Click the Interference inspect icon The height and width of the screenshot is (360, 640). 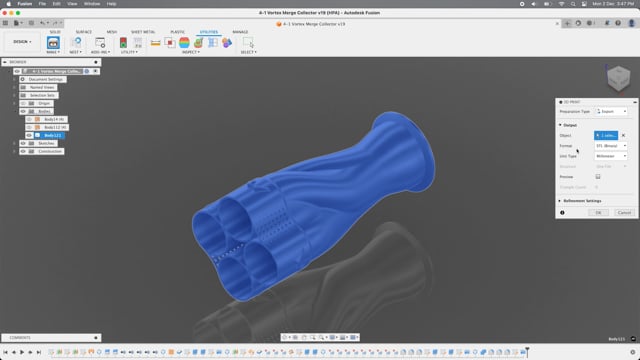point(170,42)
